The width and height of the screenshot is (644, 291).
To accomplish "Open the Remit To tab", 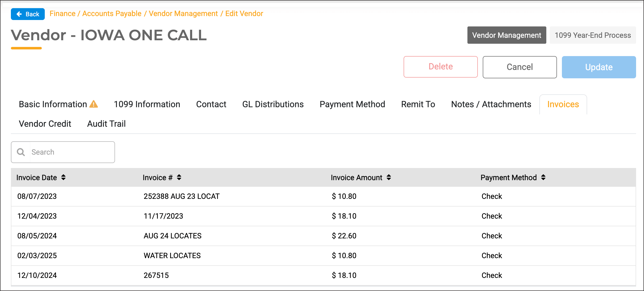I will point(418,104).
